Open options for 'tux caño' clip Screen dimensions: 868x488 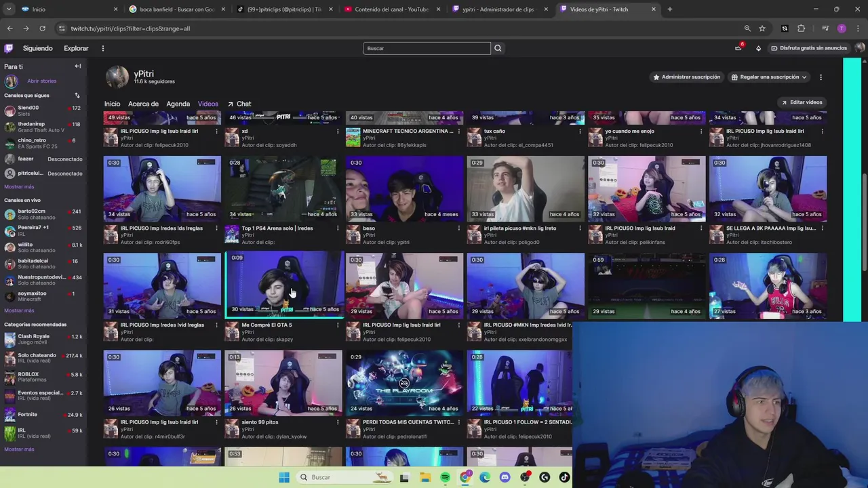coord(580,131)
